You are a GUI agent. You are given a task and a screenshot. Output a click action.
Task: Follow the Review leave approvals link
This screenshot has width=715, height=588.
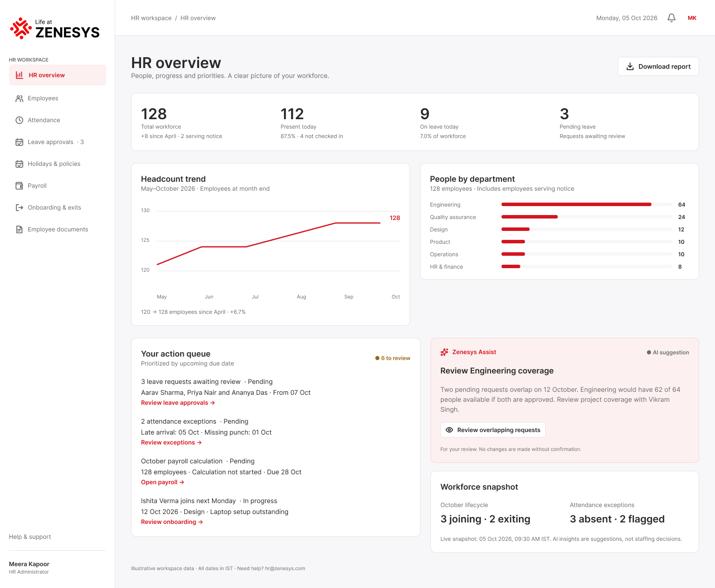[178, 403]
